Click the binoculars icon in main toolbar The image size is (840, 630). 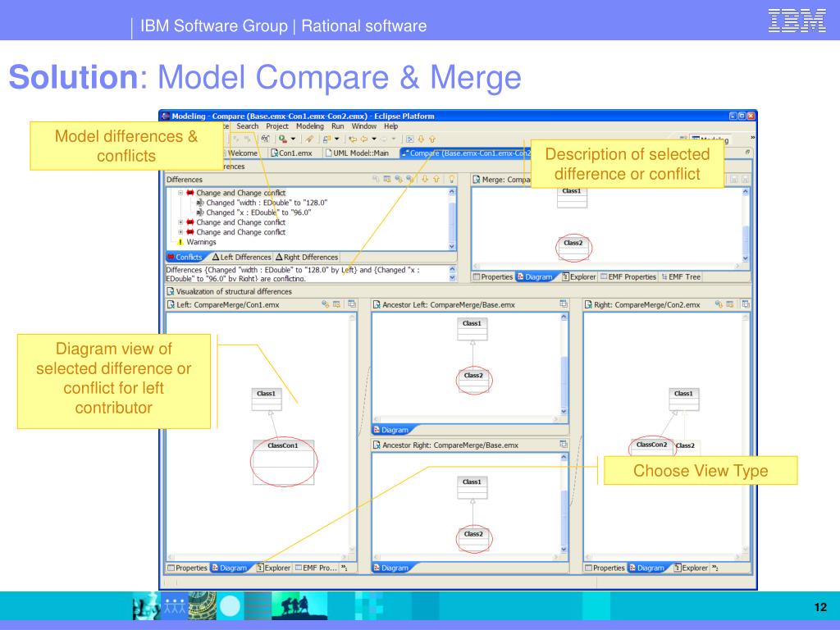[x=265, y=139]
